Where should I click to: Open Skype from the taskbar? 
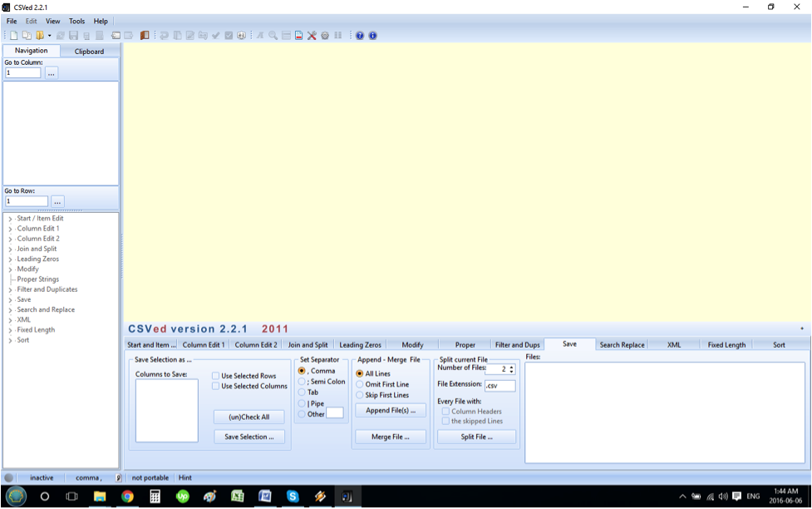point(293,497)
